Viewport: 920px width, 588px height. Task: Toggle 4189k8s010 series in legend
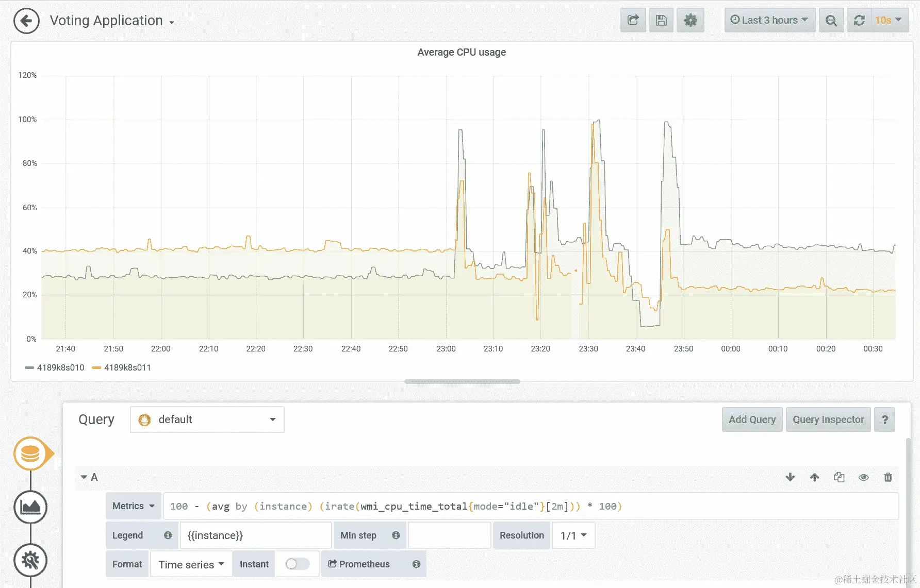tap(55, 367)
